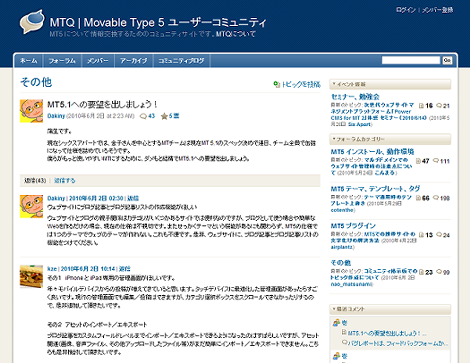Click the bubble icon beside バグレポートは comment
Viewport: 470px width, 363px height.
coord(344,342)
